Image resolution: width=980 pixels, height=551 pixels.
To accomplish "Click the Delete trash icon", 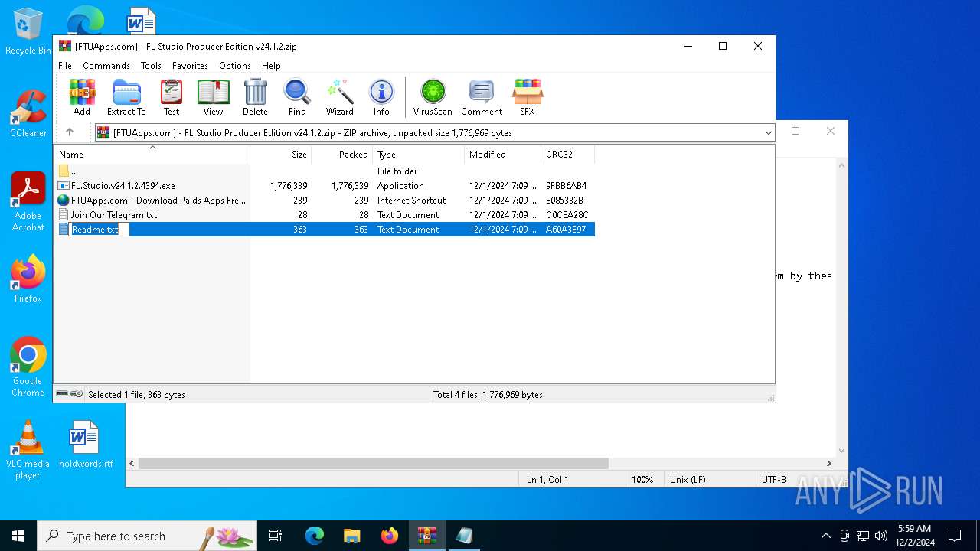I will click(x=255, y=97).
